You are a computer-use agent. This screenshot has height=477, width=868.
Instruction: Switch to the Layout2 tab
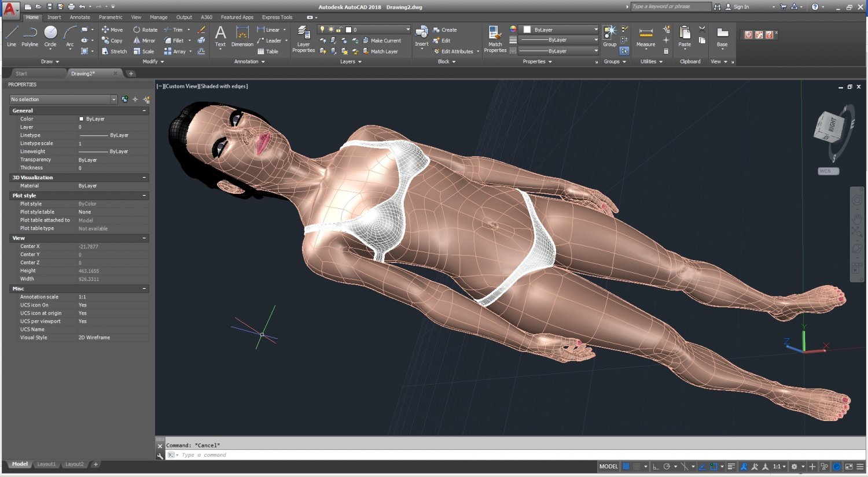[x=74, y=464]
